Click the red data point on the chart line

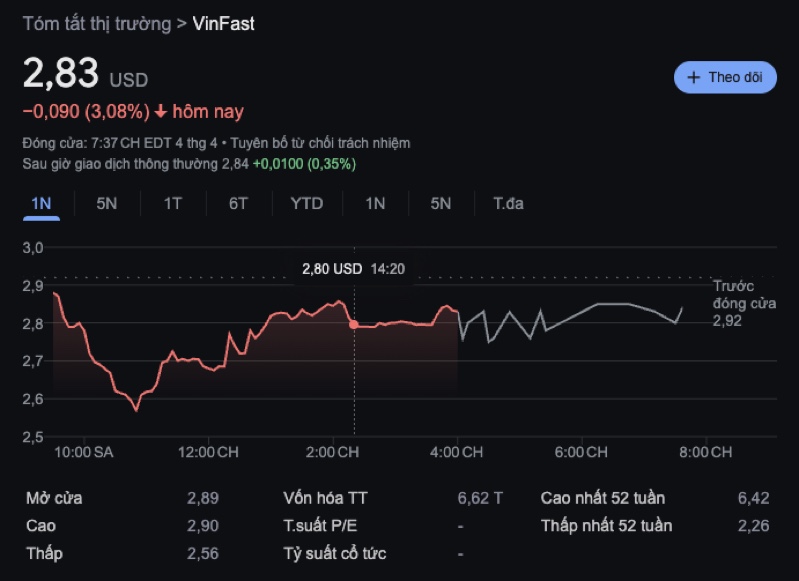(x=354, y=324)
